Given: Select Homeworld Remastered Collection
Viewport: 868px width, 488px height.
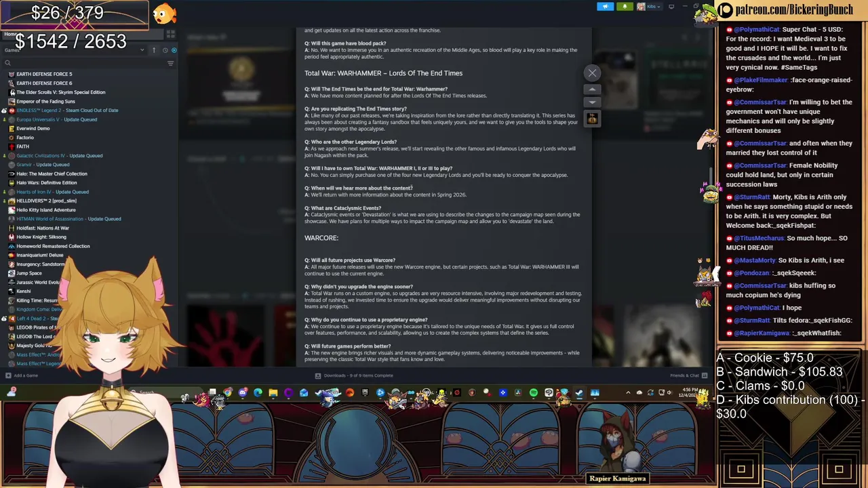Looking at the screenshot, I should click(53, 246).
